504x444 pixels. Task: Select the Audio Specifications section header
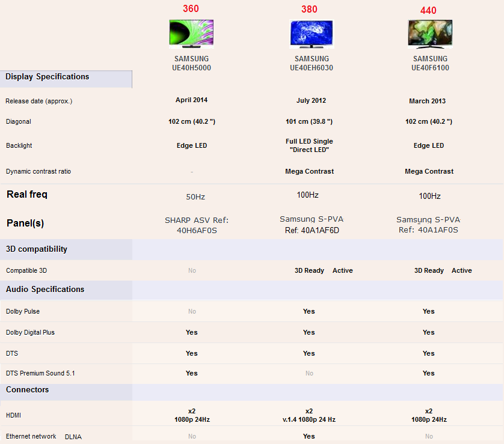(66, 290)
